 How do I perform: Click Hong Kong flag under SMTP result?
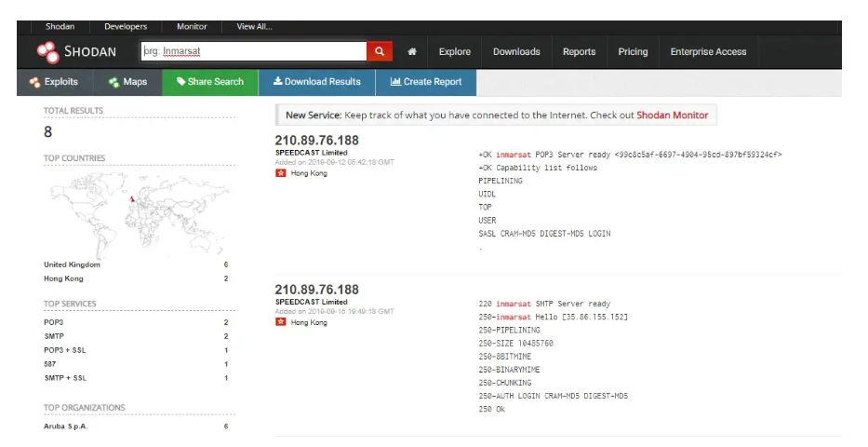281,322
